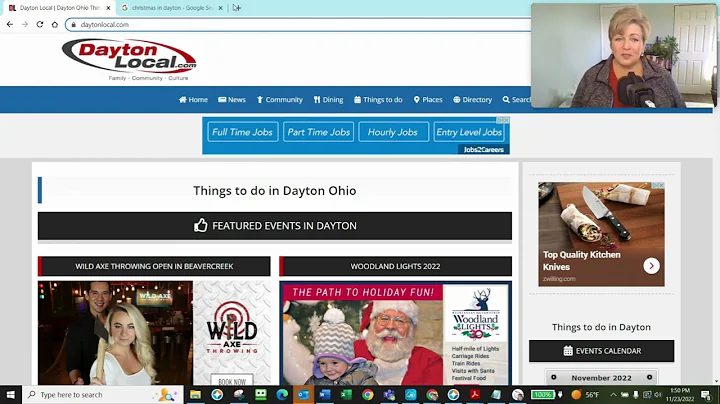Open Wild Axe Throwing Open in Beavercreek heading

[x=154, y=266]
